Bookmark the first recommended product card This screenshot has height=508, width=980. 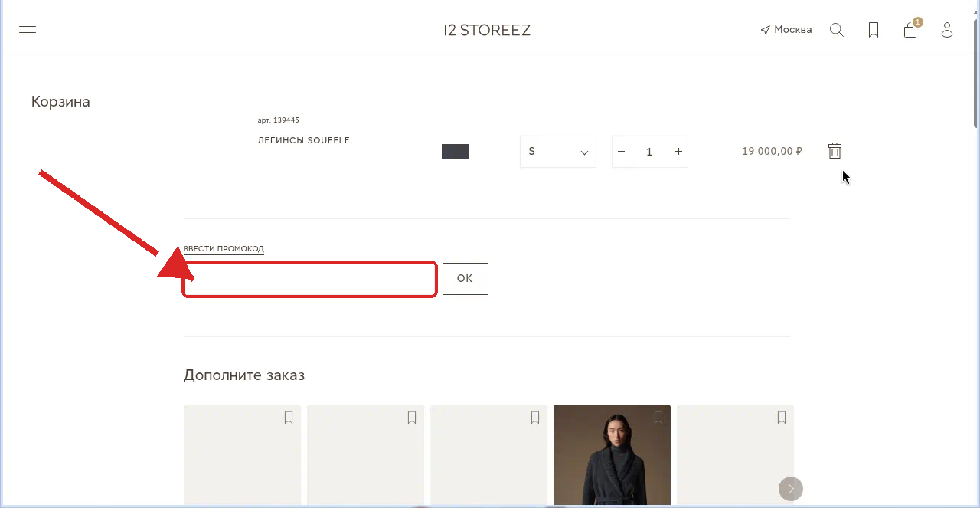click(289, 418)
